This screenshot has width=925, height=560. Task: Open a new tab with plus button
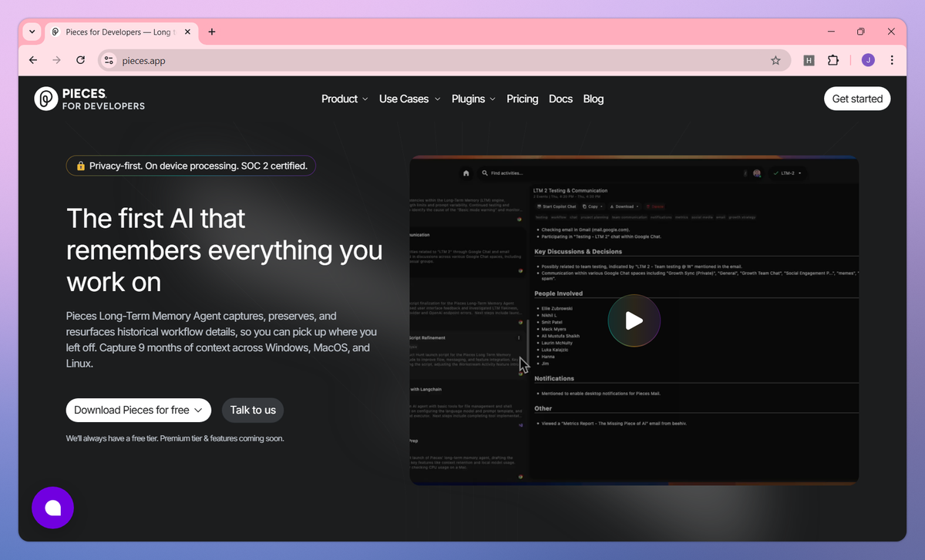click(212, 32)
